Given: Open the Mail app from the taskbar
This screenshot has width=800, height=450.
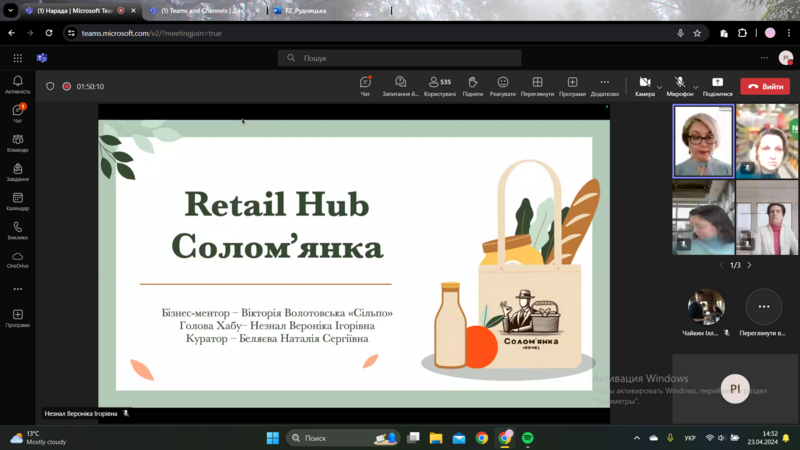Looking at the screenshot, I should 459,438.
